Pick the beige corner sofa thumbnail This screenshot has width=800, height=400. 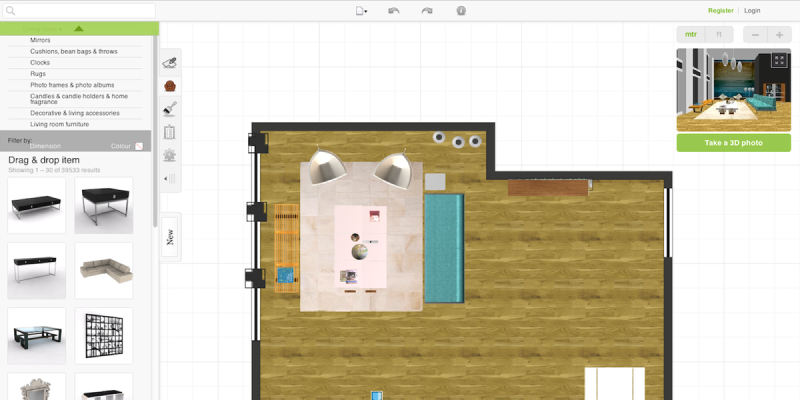tap(104, 270)
